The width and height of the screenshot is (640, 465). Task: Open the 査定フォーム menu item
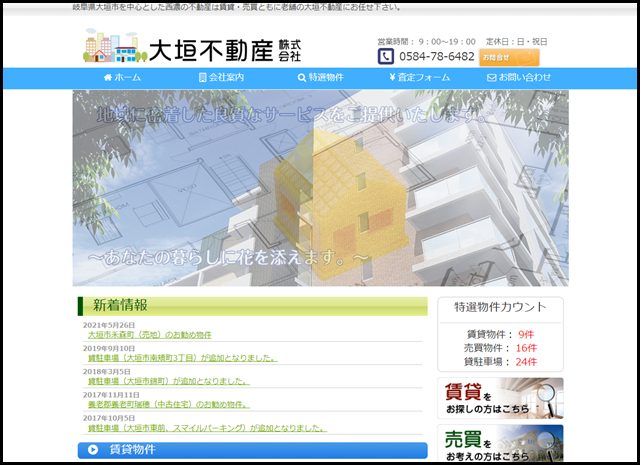[420, 77]
